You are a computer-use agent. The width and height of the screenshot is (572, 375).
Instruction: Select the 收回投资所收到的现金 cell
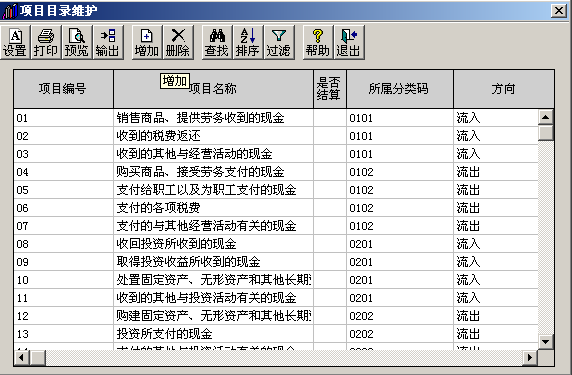[x=213, y=244]
